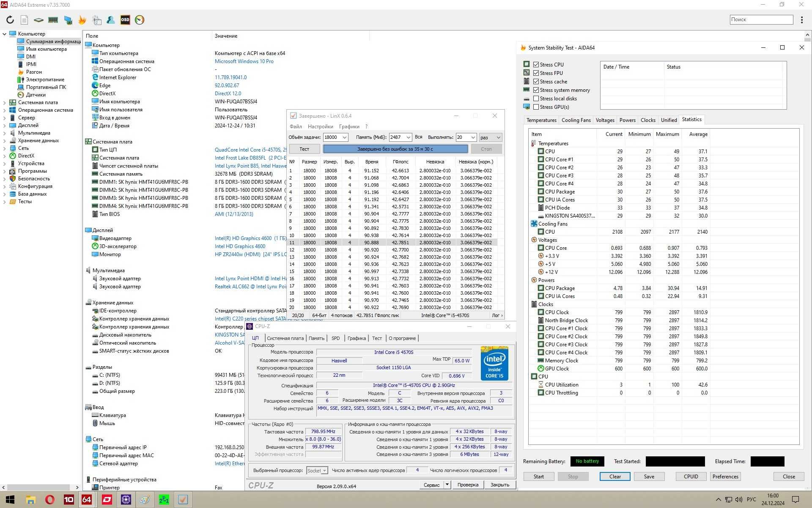
Task: Open File Explorer from the taskbar
Action: coord(30,500)
